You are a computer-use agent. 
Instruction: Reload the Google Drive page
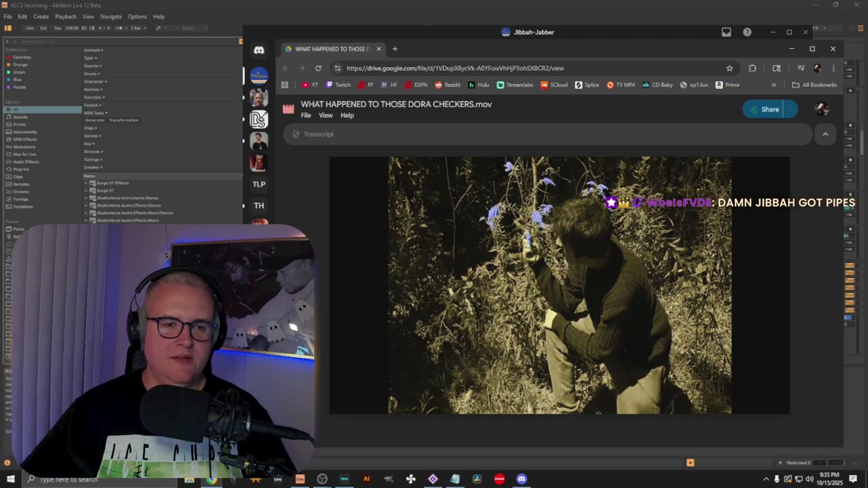click(x=318, y=68)
